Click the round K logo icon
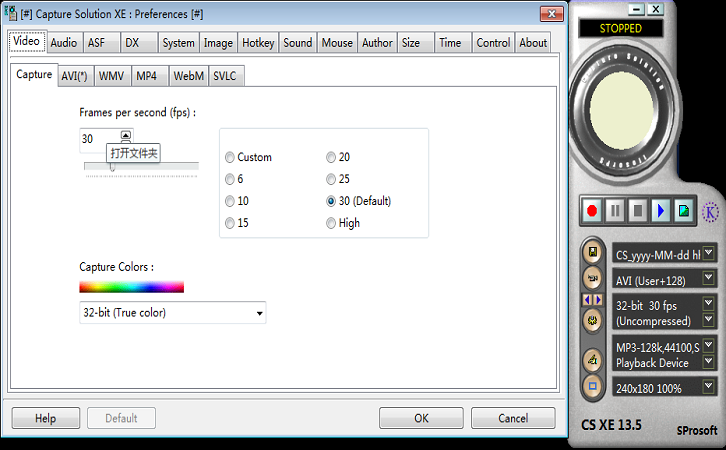The width and height of the screenshot is (726, 450). click(x=710, y=212)
